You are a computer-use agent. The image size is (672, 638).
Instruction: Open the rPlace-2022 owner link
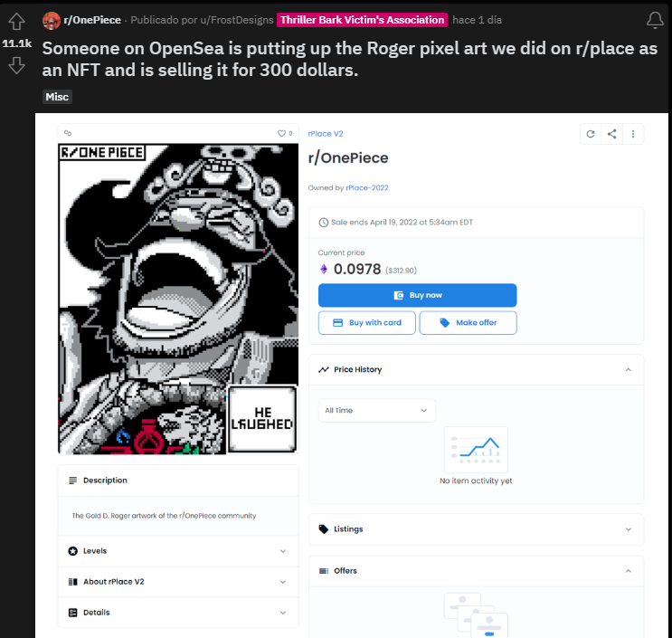pyautogui.click(x=367, y=188)
